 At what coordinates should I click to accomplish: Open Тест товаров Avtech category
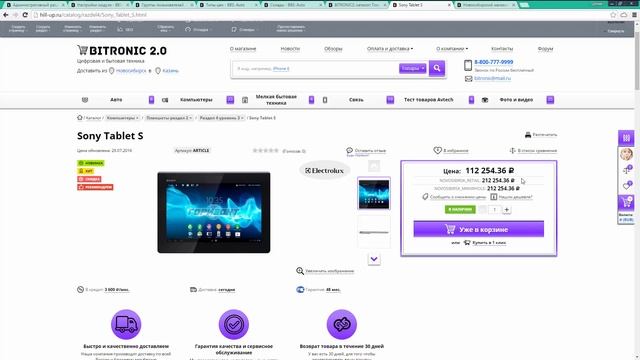point(429,100)
